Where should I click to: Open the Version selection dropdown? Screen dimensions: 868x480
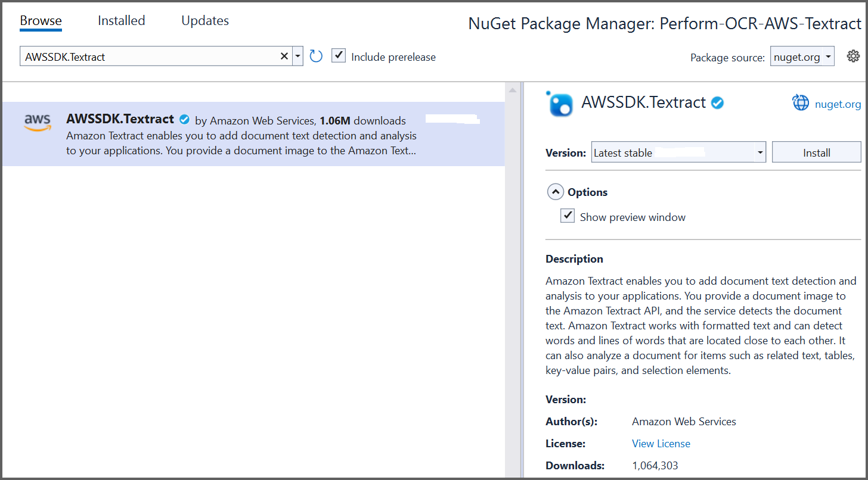point(759,152)
